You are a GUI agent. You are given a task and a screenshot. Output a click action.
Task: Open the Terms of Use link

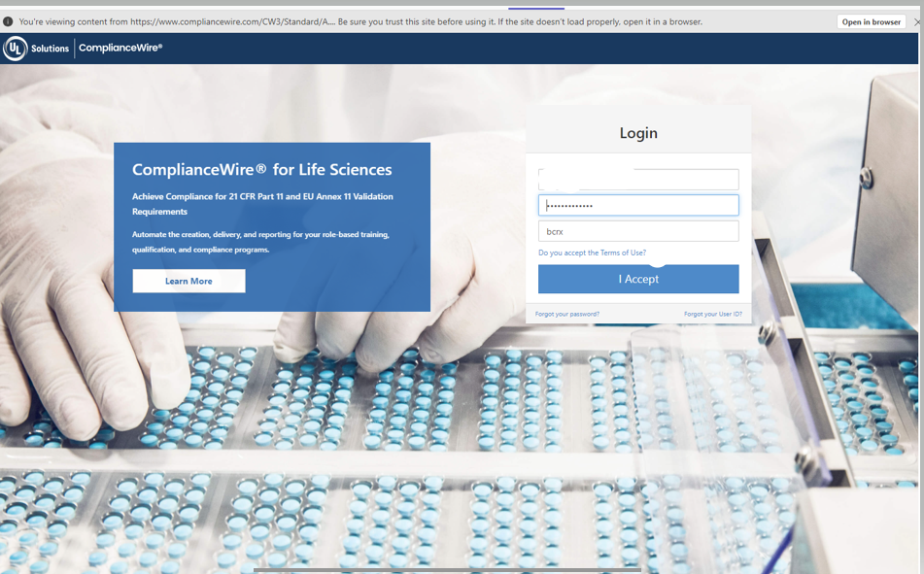592,253
